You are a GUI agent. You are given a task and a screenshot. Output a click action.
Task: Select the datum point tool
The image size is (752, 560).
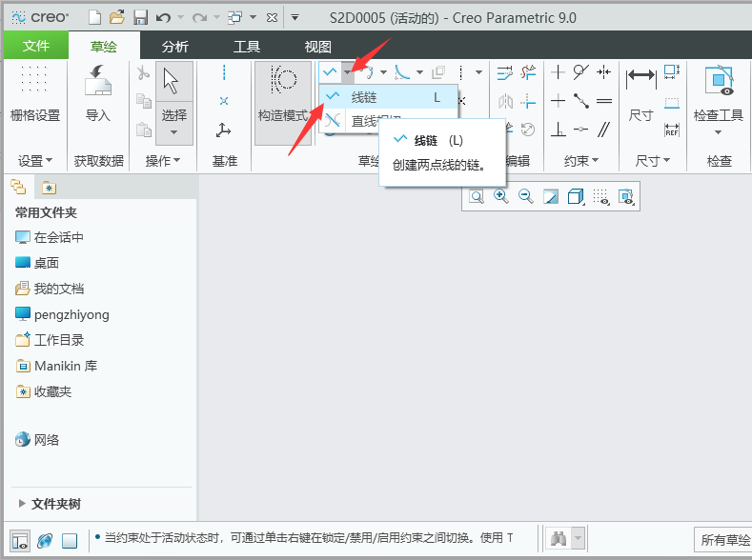[224, 101]
